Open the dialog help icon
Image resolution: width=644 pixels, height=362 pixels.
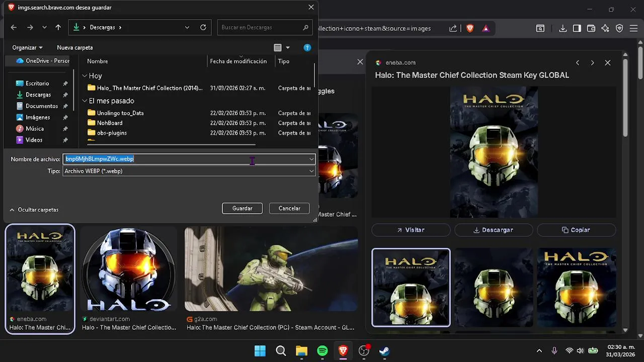point(307,48)
